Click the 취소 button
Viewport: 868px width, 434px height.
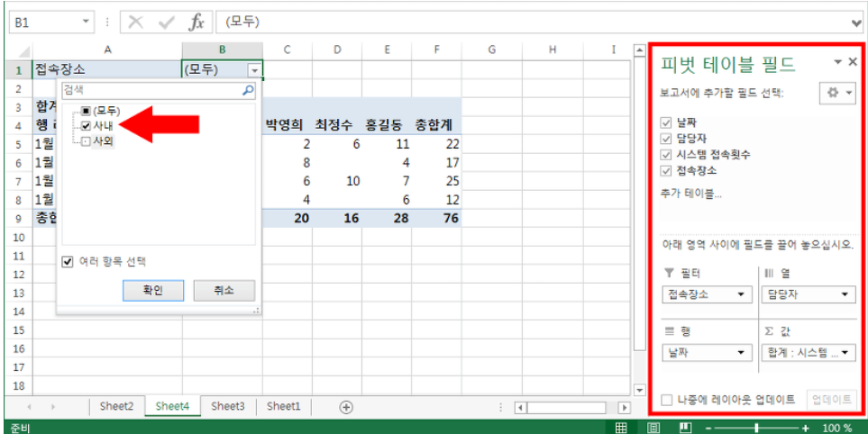[224, 290]
